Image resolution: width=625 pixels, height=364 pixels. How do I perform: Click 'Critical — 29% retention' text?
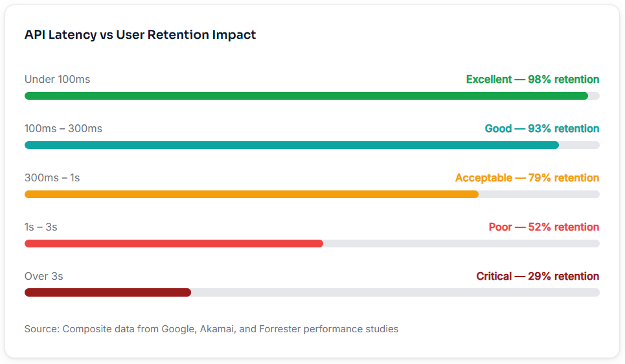click(538, 276)
